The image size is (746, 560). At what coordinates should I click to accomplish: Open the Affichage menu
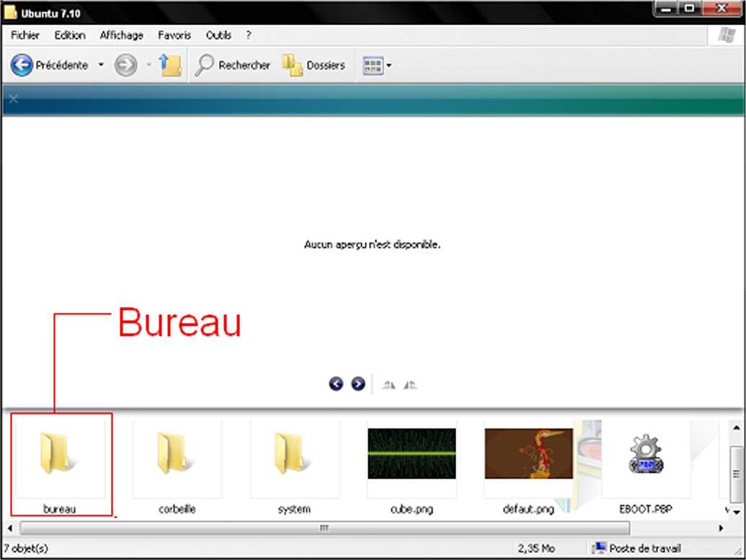(121, 35)
